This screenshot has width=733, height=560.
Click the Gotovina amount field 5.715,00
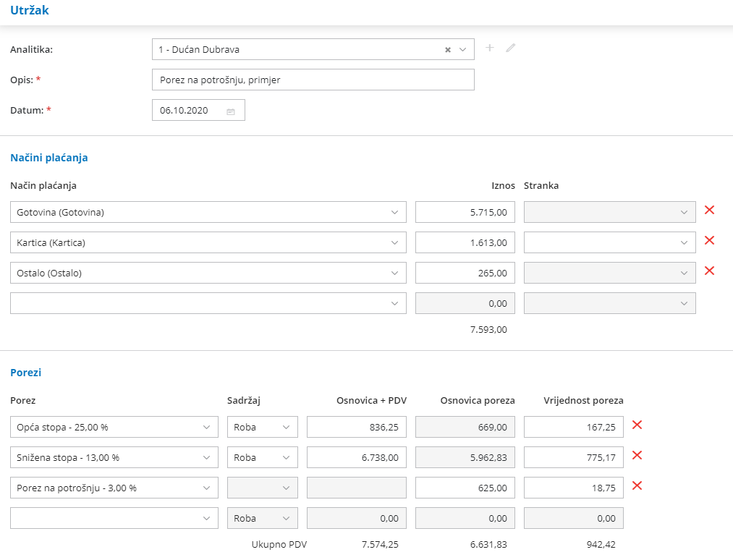[x=465, y=212]
